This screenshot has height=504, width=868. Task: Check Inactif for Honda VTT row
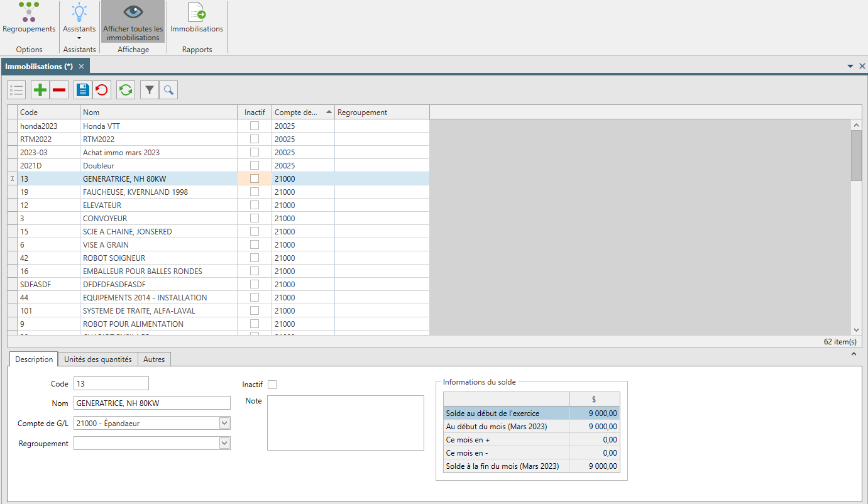(255, 126)
